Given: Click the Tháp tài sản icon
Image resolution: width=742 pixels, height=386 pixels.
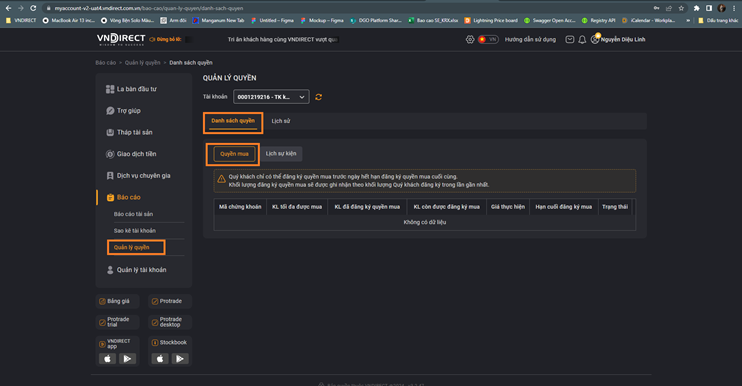Looking at the screenshot, I should [110, 132].
